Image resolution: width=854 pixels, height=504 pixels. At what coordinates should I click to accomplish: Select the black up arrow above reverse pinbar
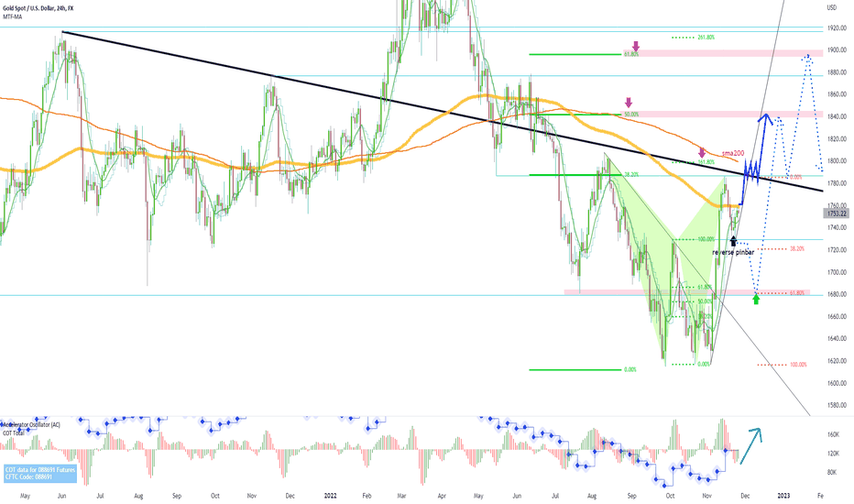[733, 240]
